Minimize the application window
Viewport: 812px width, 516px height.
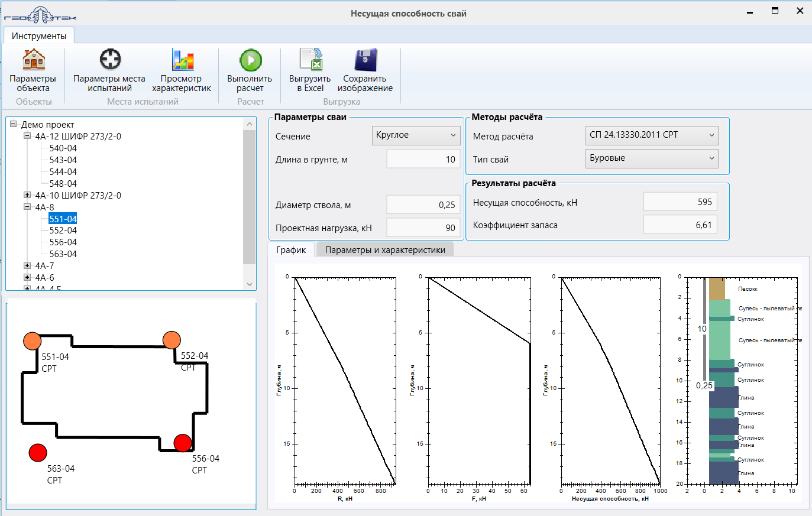[750, 12]
